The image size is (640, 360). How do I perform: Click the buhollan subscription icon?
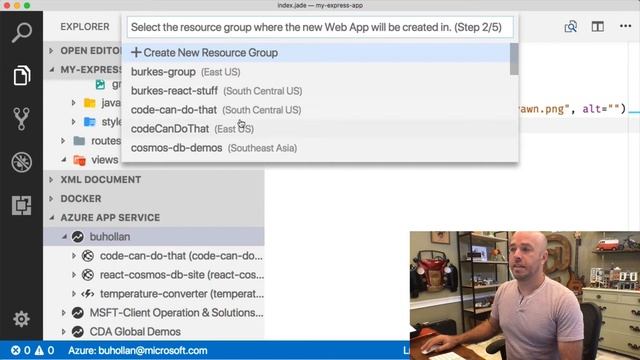pyautogui.click(x=78, y=237)
